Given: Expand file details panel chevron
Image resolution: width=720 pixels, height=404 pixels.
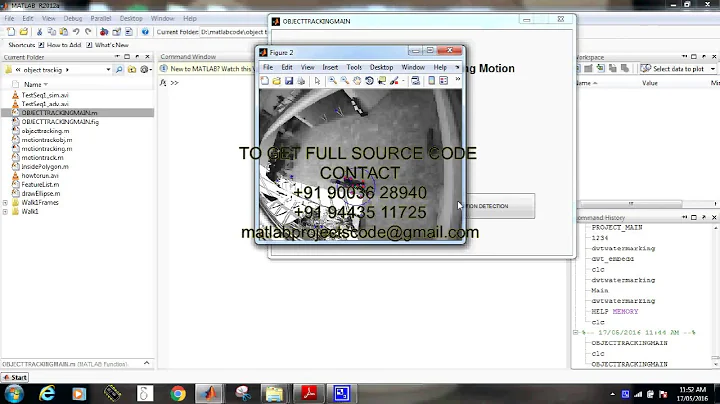Looking at the screenshot, I should point(146,363).
